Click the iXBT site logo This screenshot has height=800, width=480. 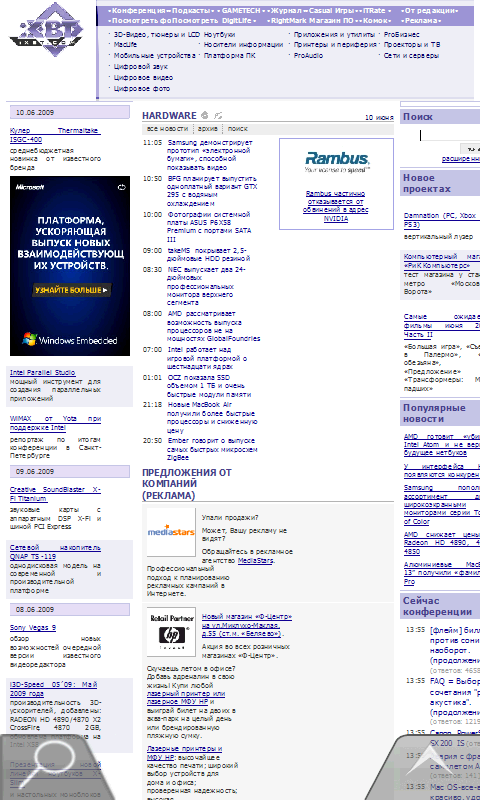(46, 29)
